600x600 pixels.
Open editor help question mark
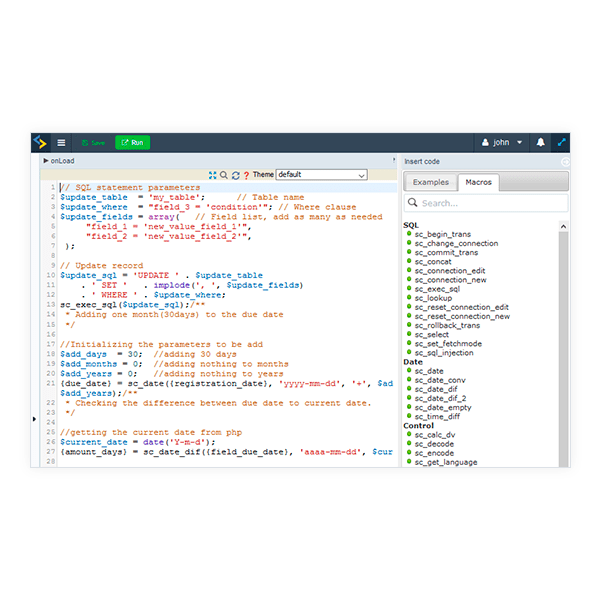click(246, 175)
